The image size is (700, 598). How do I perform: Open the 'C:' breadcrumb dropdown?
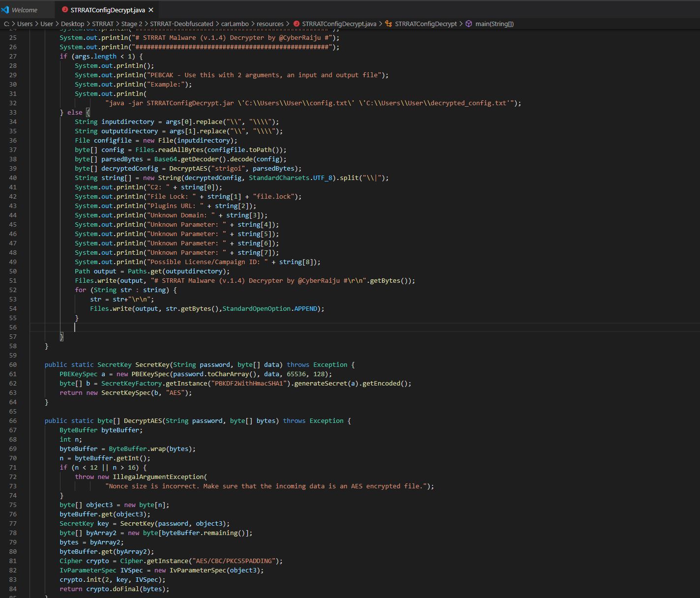point(6,24)
